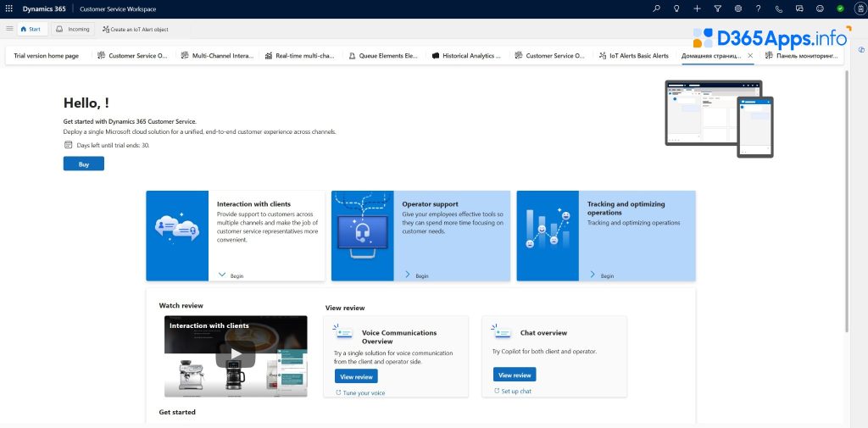868x428 pixels.
Task: Click the plus quick create icon
Action: pyautogui.click(x=697, y=8)
